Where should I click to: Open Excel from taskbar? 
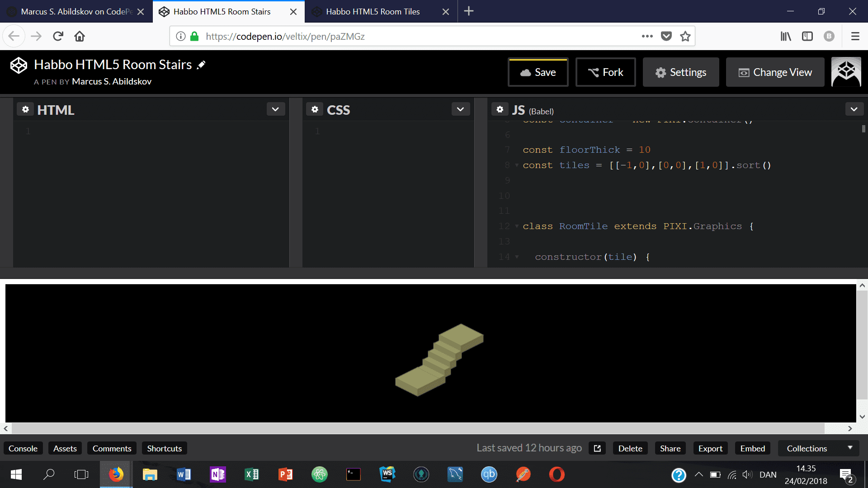(x=251, y=474)
